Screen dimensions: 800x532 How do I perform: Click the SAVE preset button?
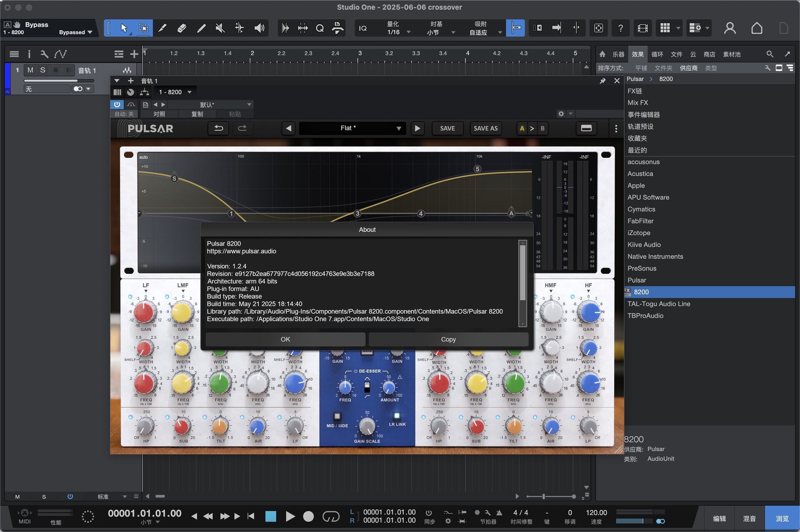[447, 128]
